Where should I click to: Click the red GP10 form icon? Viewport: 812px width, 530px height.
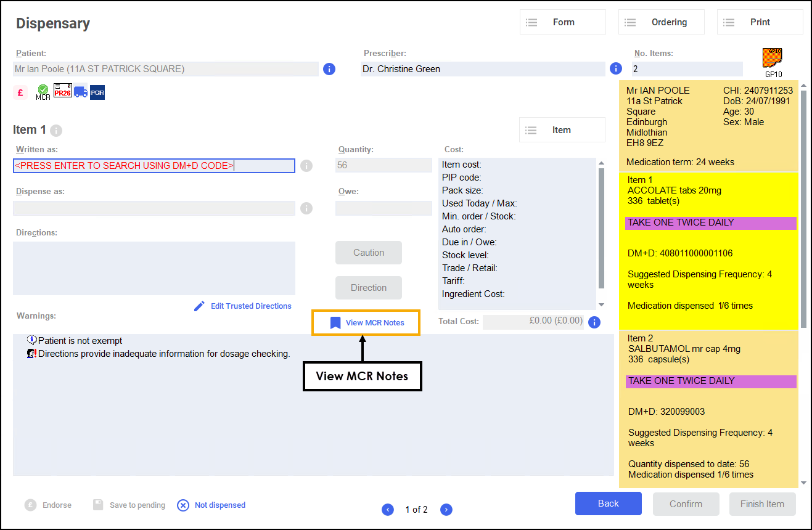(773, 59)
